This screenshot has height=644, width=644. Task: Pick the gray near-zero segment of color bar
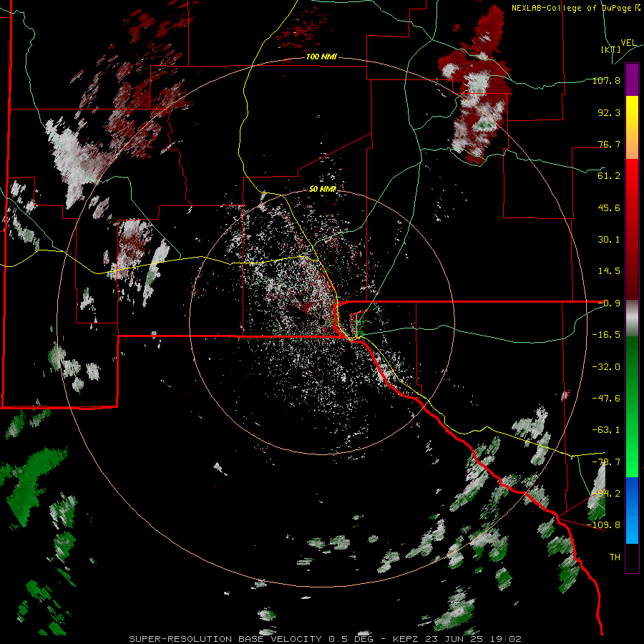632,318
